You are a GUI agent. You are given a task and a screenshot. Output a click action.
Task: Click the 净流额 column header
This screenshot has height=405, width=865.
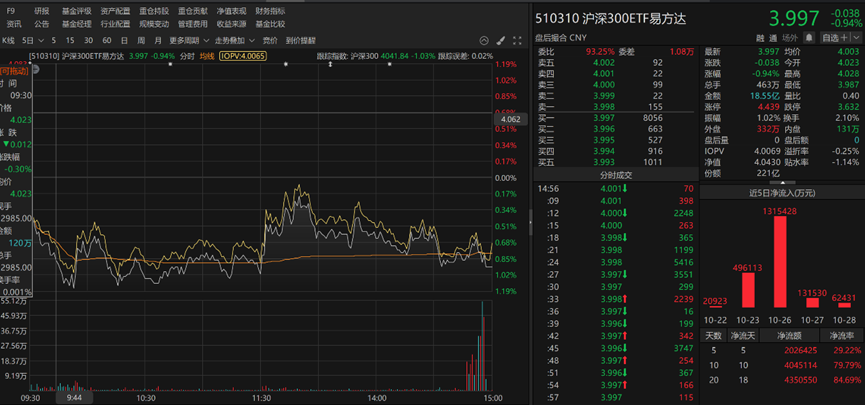pyautogui.click(x=789, y=335)
